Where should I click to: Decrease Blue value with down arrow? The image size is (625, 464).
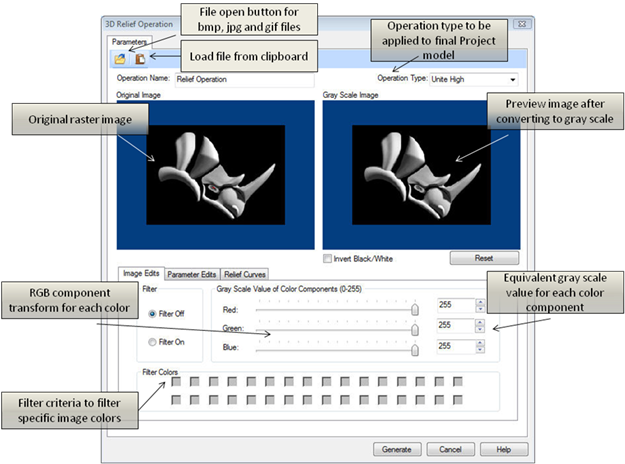480,350
